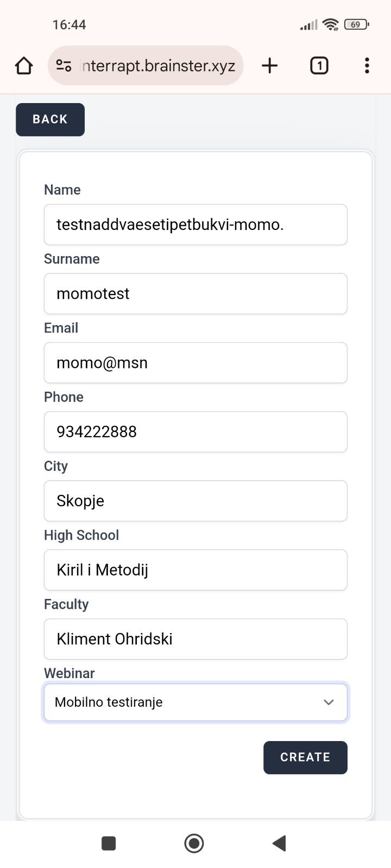391x868 pixels.
Task: Click the chevron arrow in Webinar select
Action: coord(329,703)
